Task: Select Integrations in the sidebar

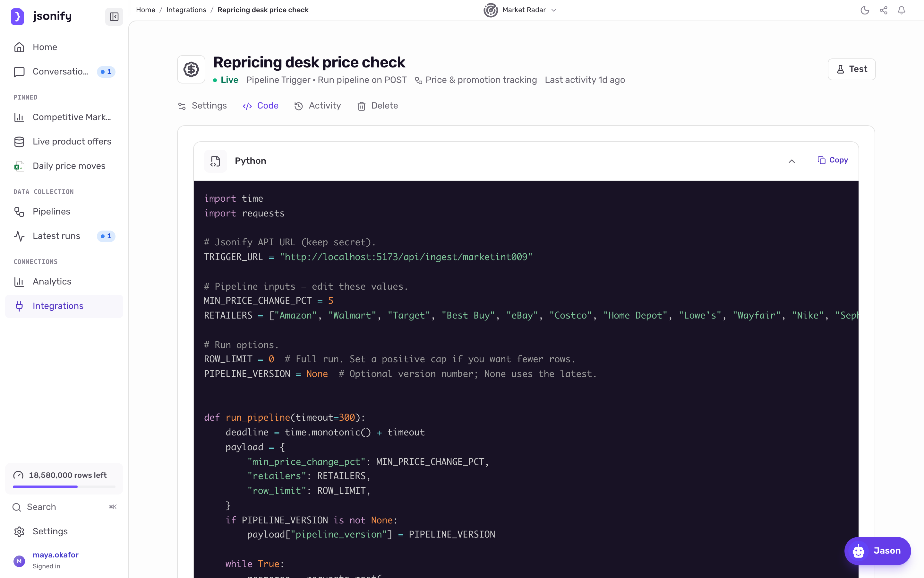Action: click(64, 306)
